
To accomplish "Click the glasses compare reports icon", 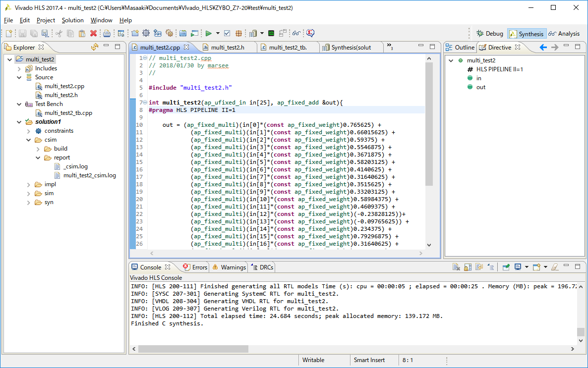I will (x=296, y=33).
